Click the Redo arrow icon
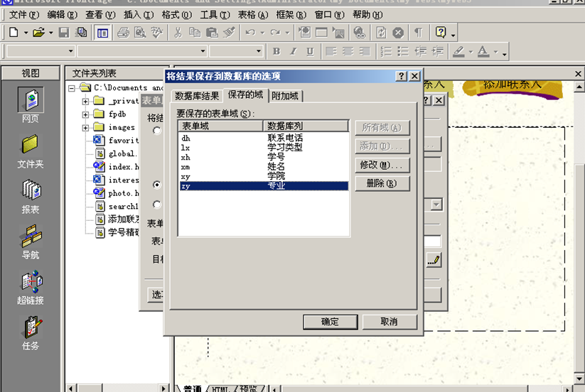 click(x=275, y=33)
